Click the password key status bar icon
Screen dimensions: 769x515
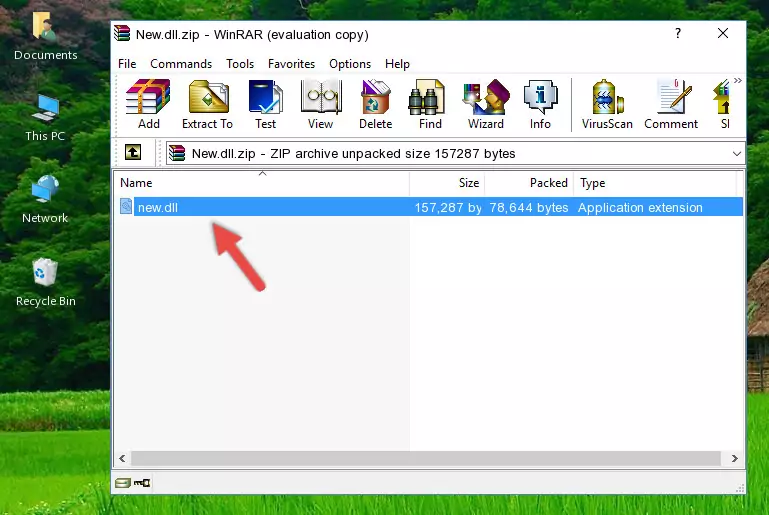[142, 483]
